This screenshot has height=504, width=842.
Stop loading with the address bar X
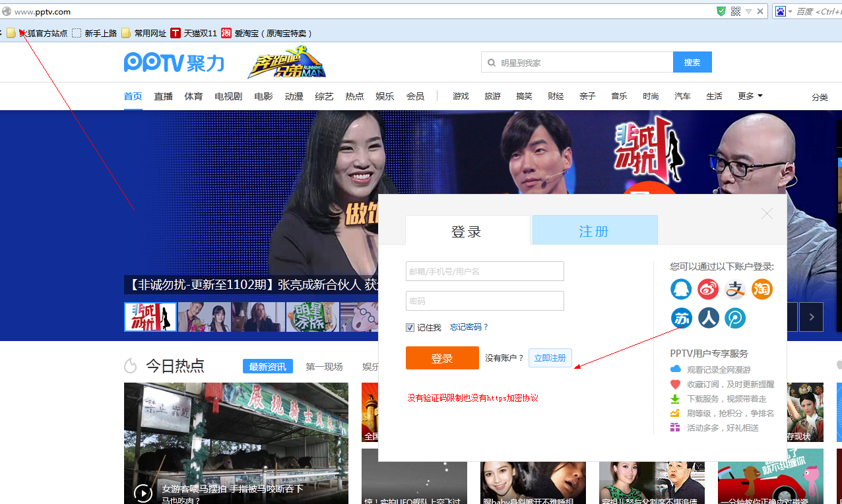[760, 11]
